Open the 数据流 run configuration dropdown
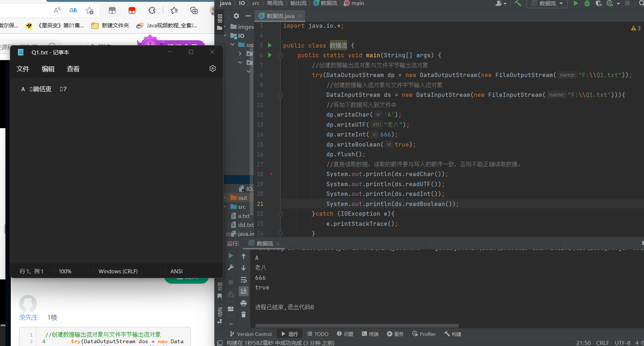 547,4
